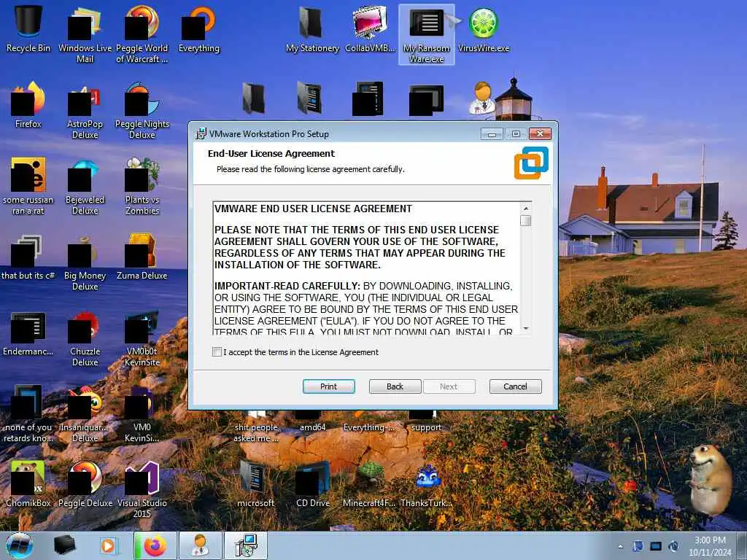Click the Everything desktop shortcut

pos(198,28)
